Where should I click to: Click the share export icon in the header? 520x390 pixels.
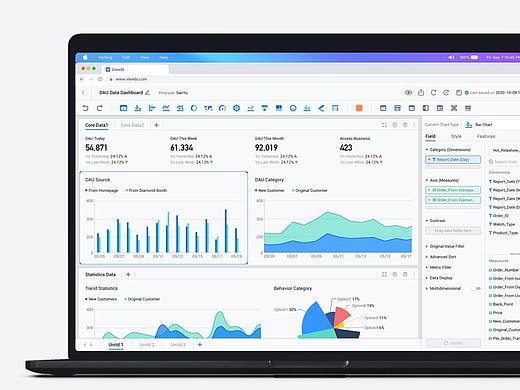[x=421, y=93]
